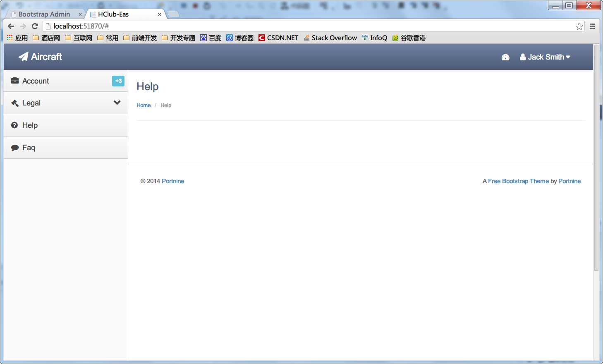
Task: Click the question mark icon beside Help
Action: click(x=14, y=125)
